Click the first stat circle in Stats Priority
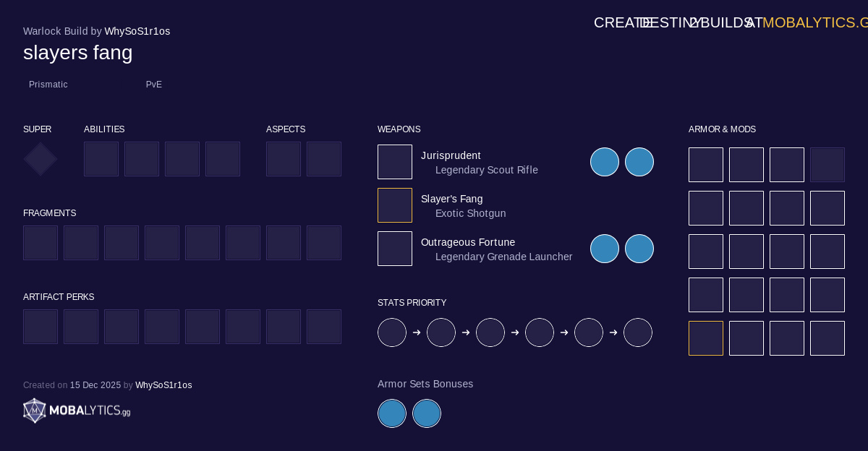Image resolution: width=868 pixels, height=451 pixels. [x=392, y=332]
